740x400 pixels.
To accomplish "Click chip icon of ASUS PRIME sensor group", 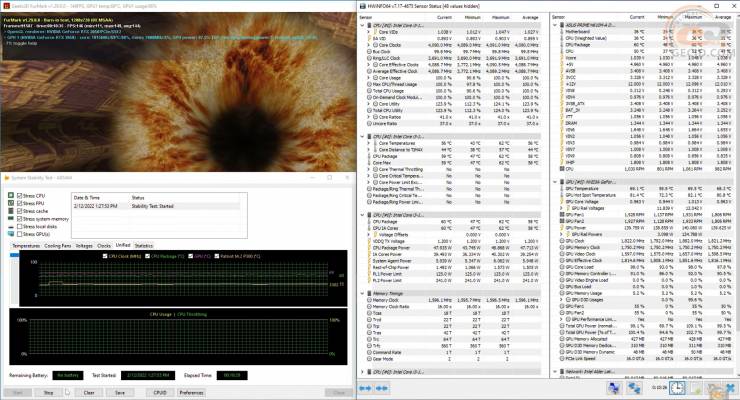I will point(563,25).
